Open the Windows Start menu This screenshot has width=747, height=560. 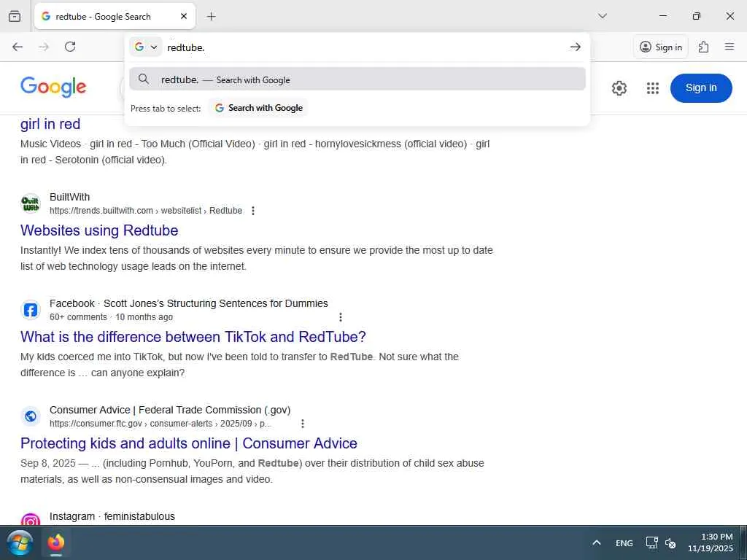20,542
